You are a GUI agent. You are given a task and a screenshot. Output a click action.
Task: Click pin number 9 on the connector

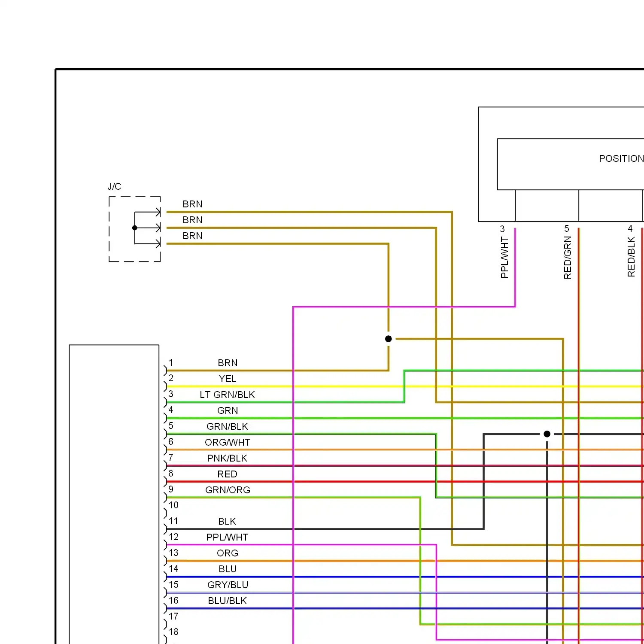point(171,489)
